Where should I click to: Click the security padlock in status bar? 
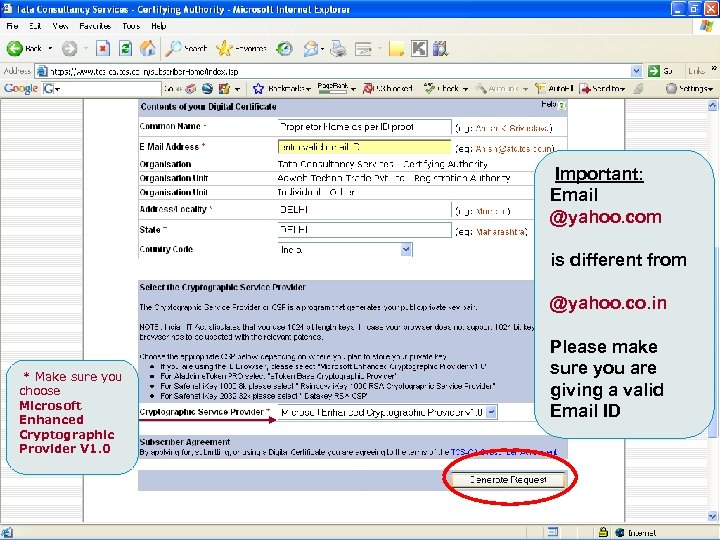pos(603,532)
